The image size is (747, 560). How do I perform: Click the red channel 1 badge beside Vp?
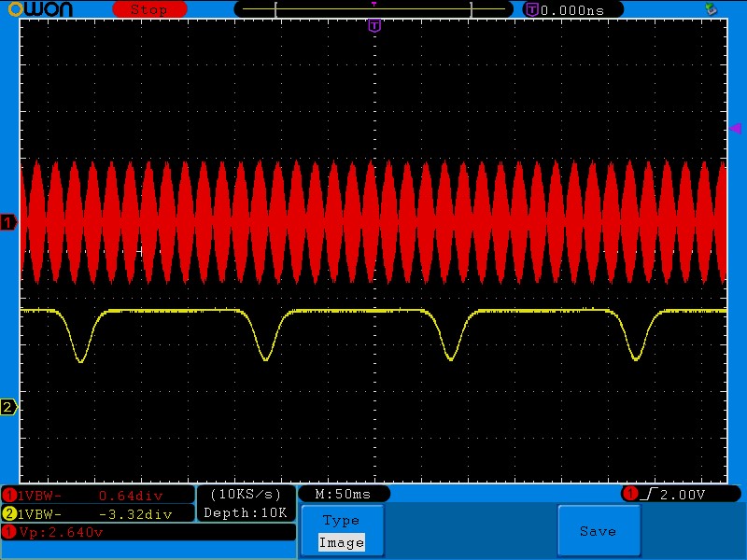[9, 532]
